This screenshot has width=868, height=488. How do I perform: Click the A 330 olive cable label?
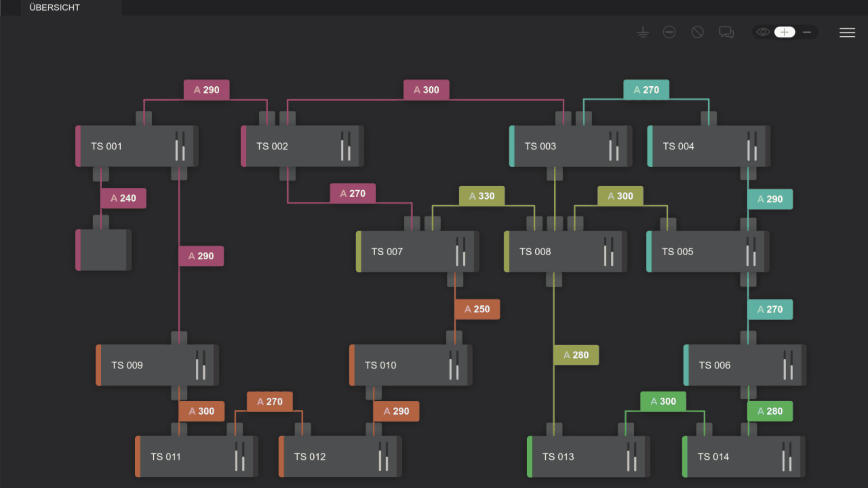pyautogui.click(x=482, y=196)
